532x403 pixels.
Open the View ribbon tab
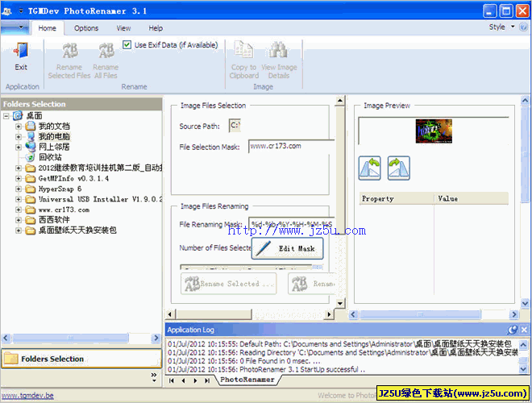pos(123,28)
